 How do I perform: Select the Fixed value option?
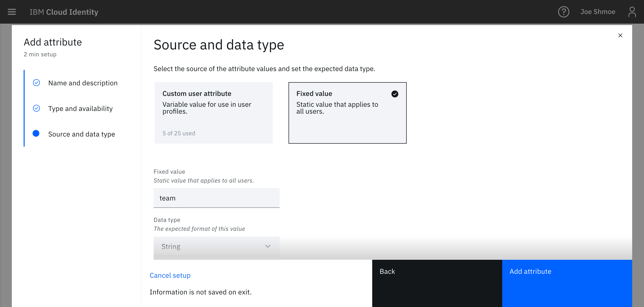pyautogui.click(x=347, y=112)
